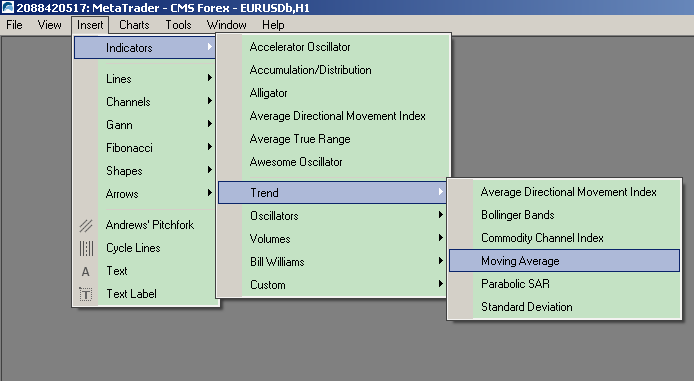Choose the Text menu entry
694x381 pixels.
tap(145, 271)
